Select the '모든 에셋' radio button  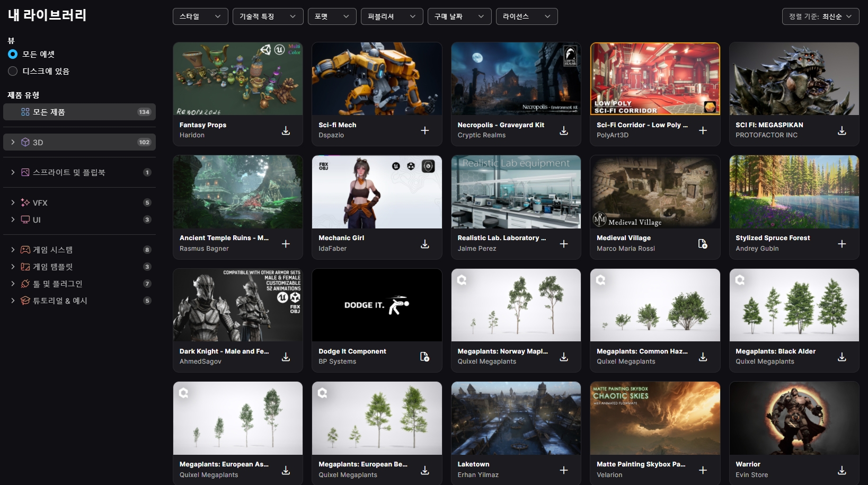[13, 54]
